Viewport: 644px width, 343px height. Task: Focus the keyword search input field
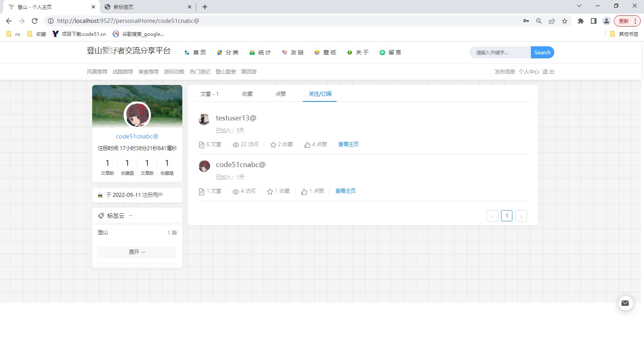500,52
